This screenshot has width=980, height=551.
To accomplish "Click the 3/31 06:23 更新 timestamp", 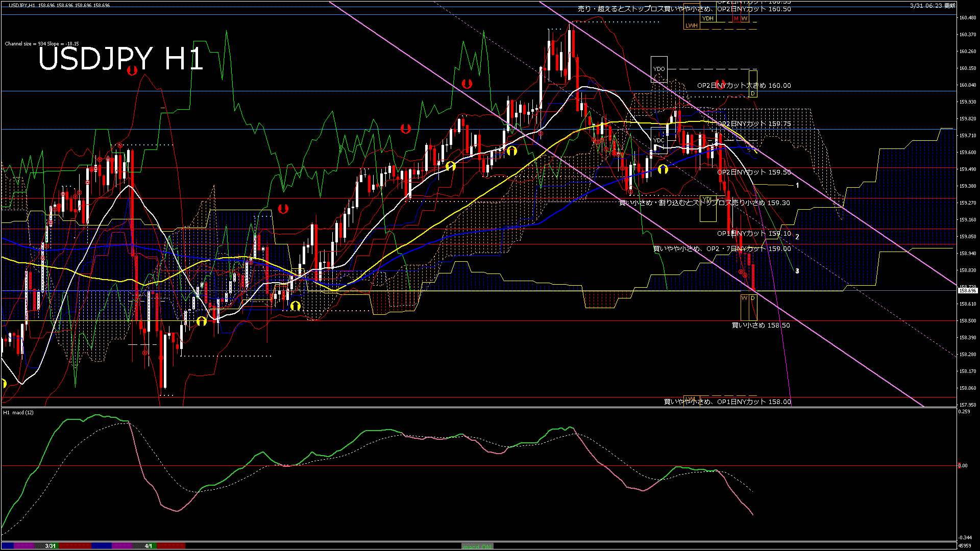I will [x=933, y=6].
